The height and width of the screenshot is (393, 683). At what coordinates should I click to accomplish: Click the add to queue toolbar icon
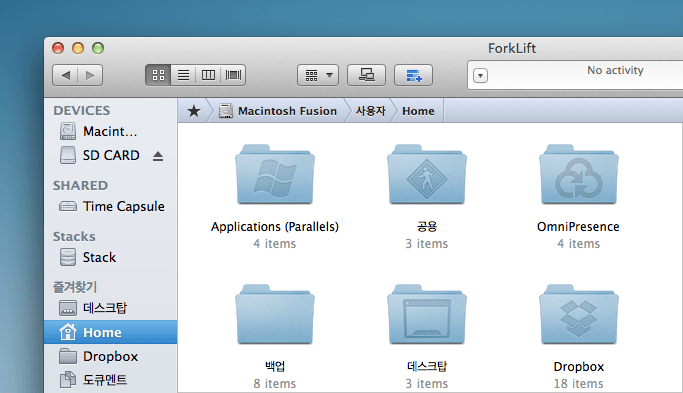pyautogui.click(x=413, y=75)
